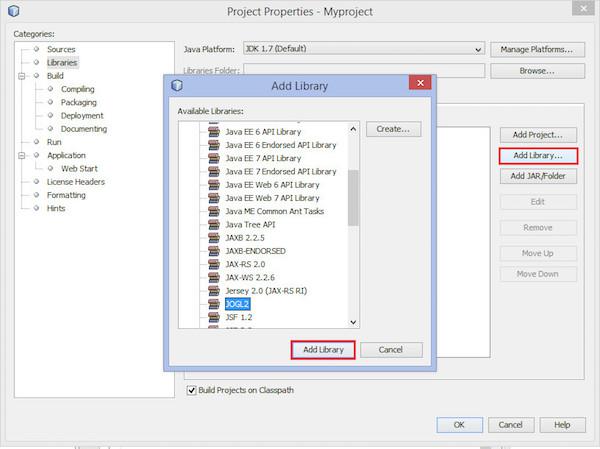This screenshot has width=600, height=449.
Task: Select the Web Start category
Action: tap(79, 168)
